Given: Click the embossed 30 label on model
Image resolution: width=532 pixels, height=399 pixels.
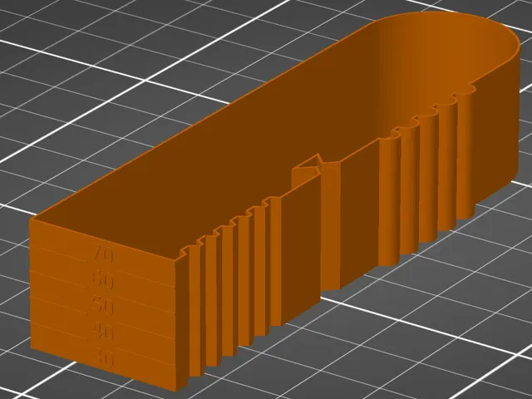Looking at the screenshot, I should pyautogui.click(x=103, y=358).
